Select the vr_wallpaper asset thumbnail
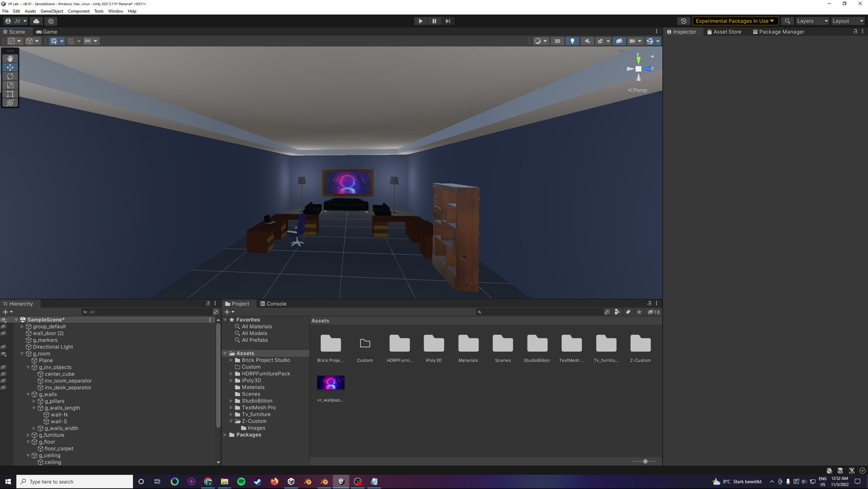868x489 pixels. [330, 382]
